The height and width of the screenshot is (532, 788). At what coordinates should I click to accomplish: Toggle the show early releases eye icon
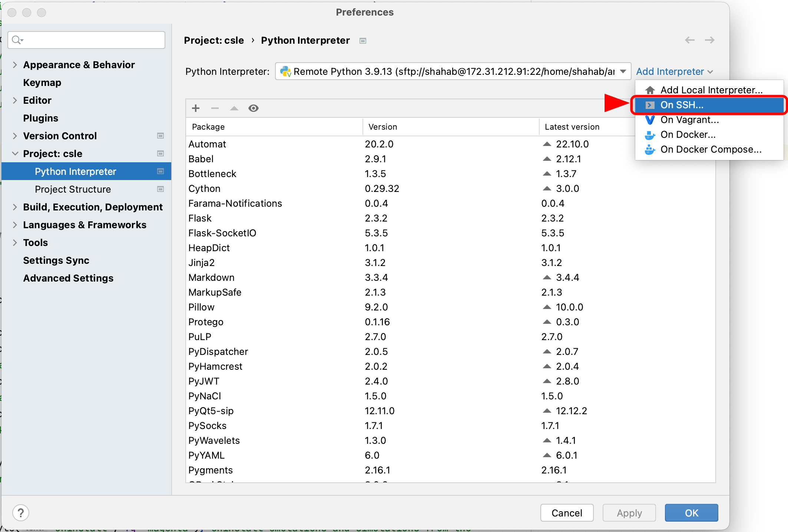pyautogui.click(x=254, y=108)
